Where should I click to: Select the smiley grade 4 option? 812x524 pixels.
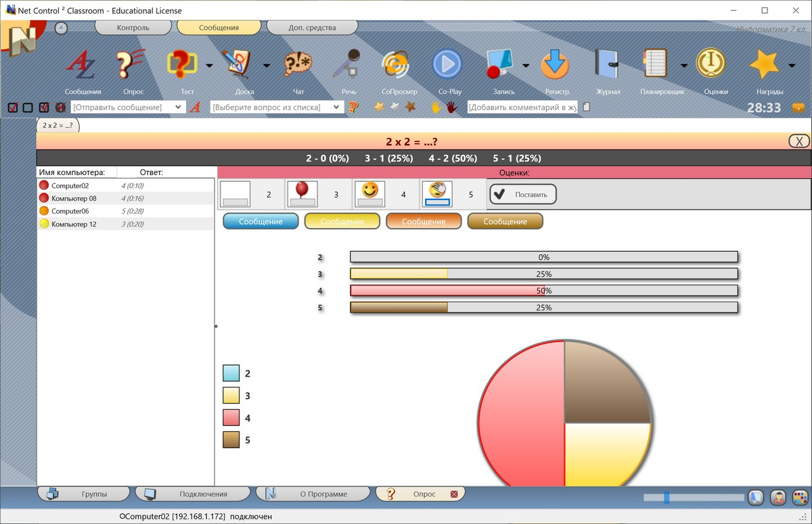[x=369, y=194]
